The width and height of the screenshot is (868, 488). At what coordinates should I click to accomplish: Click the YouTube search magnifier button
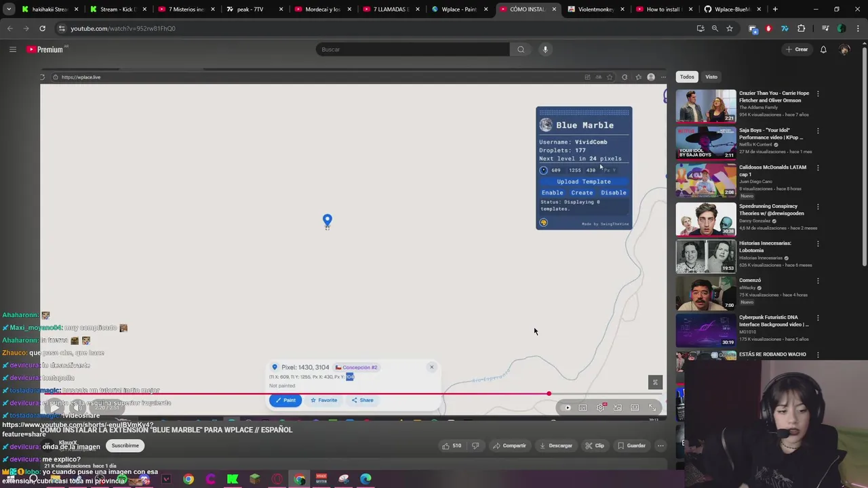pyautogui.click(x=521, y=49)
